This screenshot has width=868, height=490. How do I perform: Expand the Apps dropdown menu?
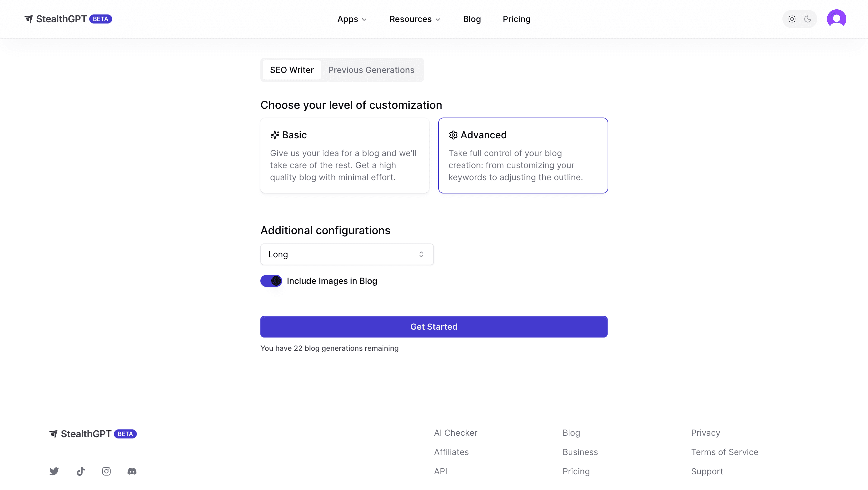(352, 19)
